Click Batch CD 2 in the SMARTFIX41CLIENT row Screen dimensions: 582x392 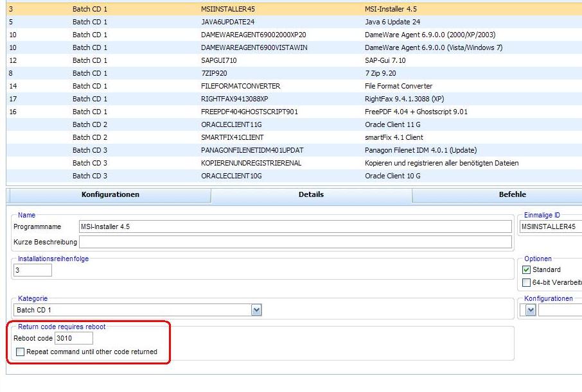pyautogui.click(x=90, y=137)
